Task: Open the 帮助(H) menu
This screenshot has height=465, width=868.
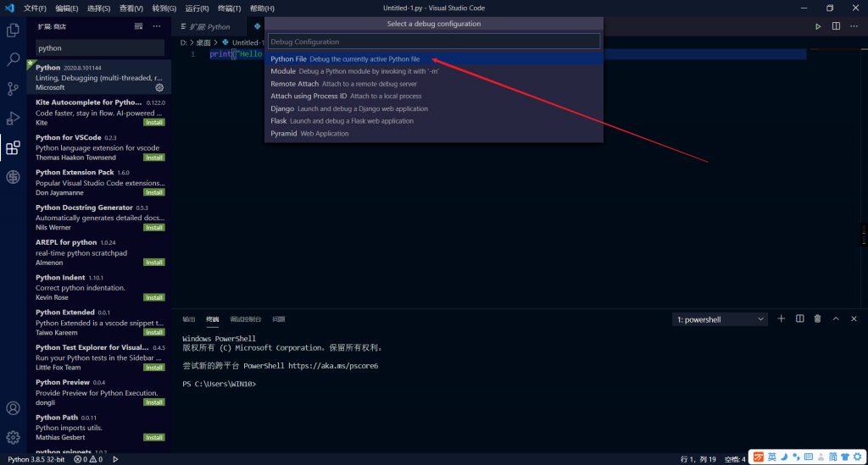Action: click(x=262, y=8)
